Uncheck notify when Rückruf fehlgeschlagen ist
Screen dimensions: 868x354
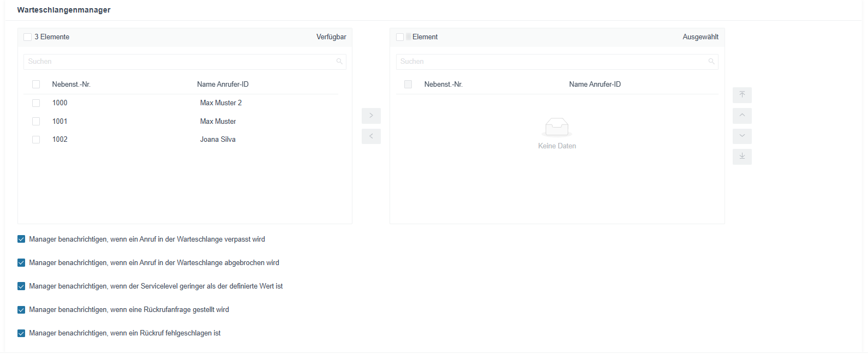pyautogui.click(x=21, y=333)
